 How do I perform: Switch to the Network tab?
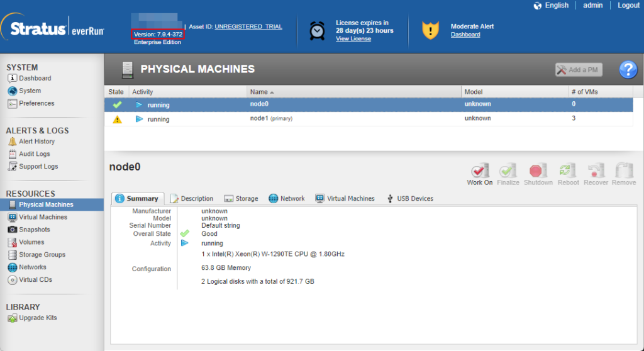(x=287, y=199)
